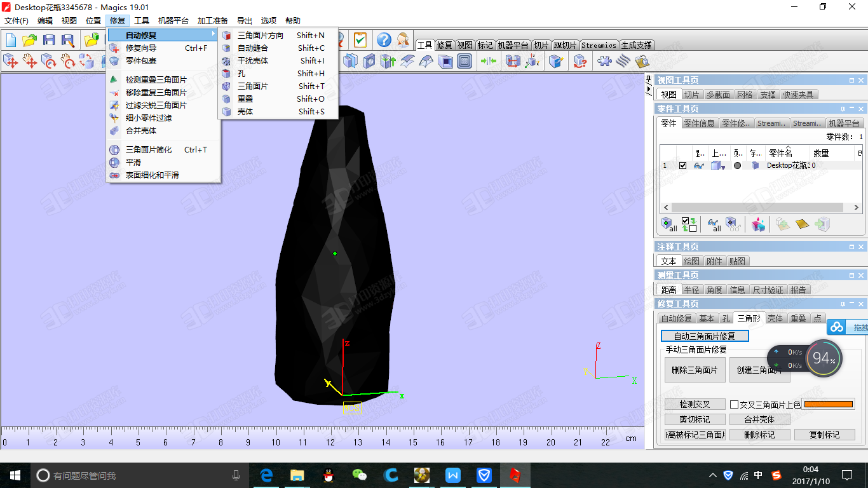Image resolution: width=868 pixels, height=488 pixels.
Task: Open Windows Start menu
Action: [x=15, y=475]
